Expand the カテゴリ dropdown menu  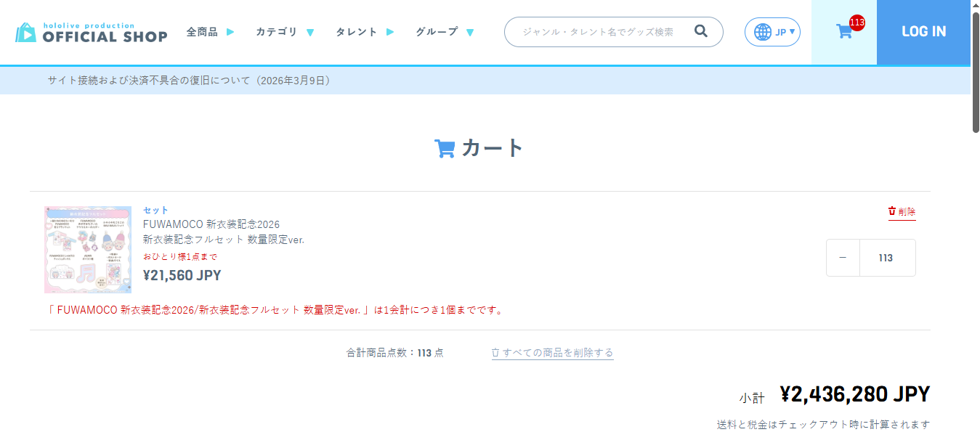tap(285, 32)
